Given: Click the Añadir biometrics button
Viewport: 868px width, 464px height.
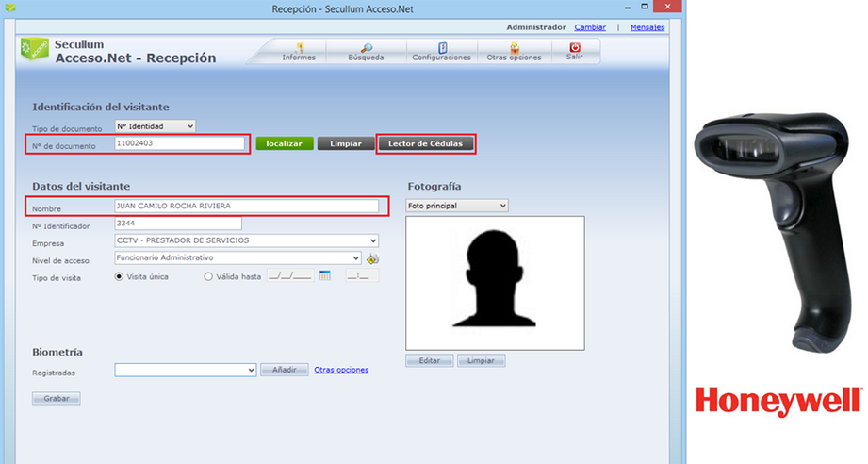Looking at the screenshot, I should pyautogui.click(x=285, y=370).
